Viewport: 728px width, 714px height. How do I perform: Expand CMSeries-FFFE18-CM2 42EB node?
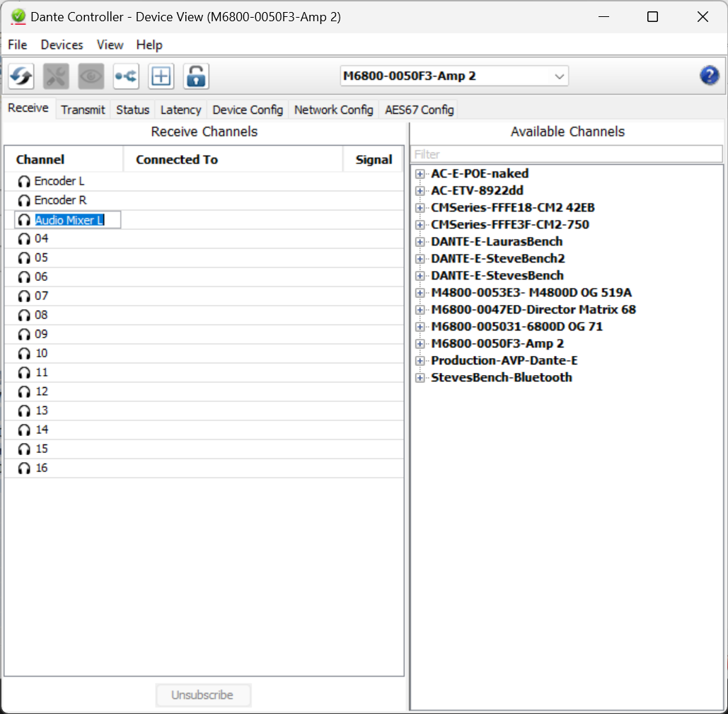[420, 208]
